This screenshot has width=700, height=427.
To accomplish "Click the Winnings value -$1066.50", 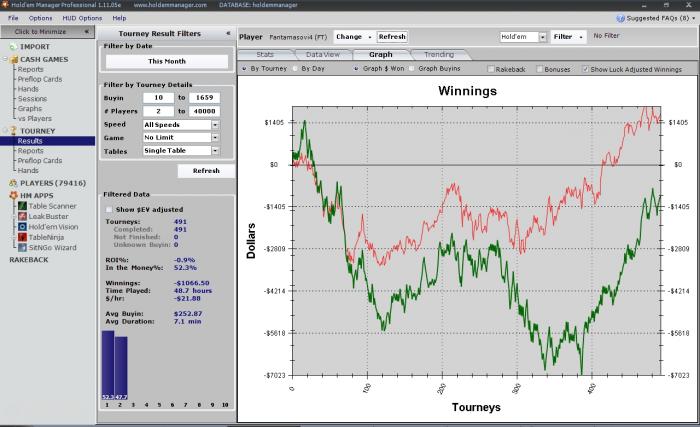I will tap(192, 283).
